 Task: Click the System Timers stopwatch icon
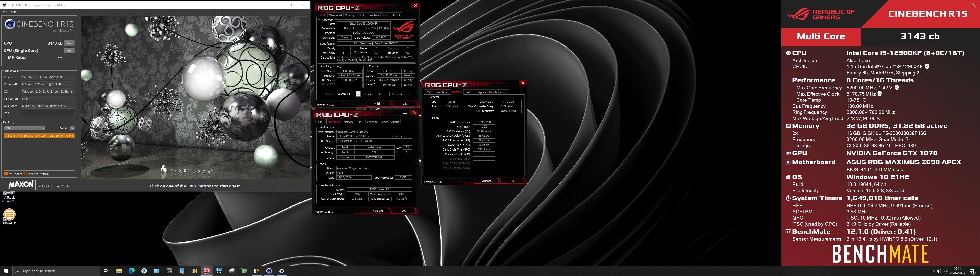788,198
